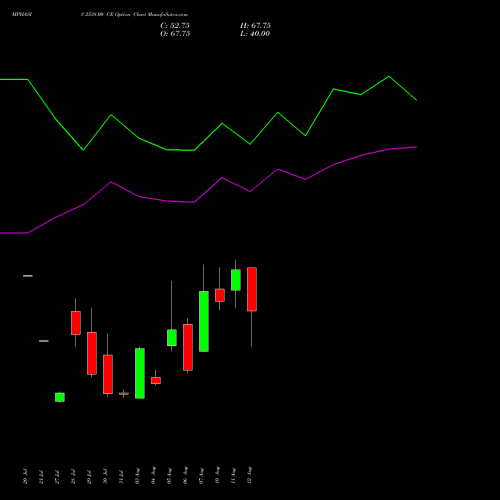Click the high value H: 67.75
This screenshot has height=500, width=500.
(255, 26)
